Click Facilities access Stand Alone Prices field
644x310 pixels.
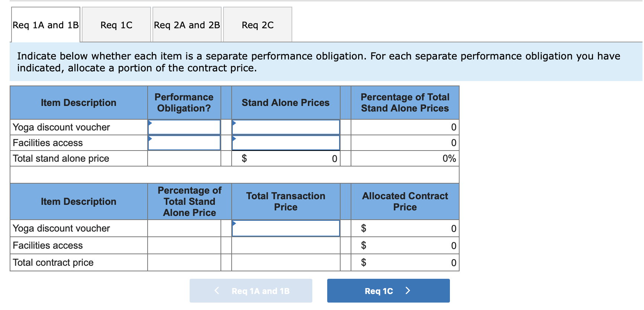pyautogui.click(x=286, y=143)
